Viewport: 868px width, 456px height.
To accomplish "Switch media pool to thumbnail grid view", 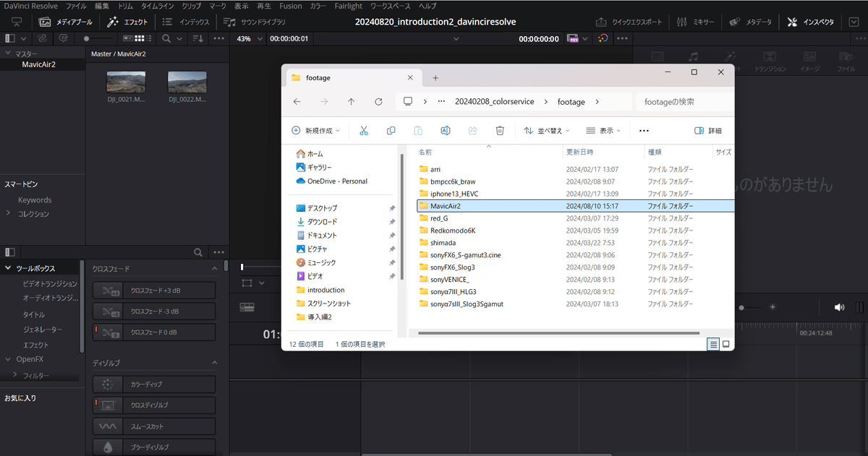I will [139, 38].
